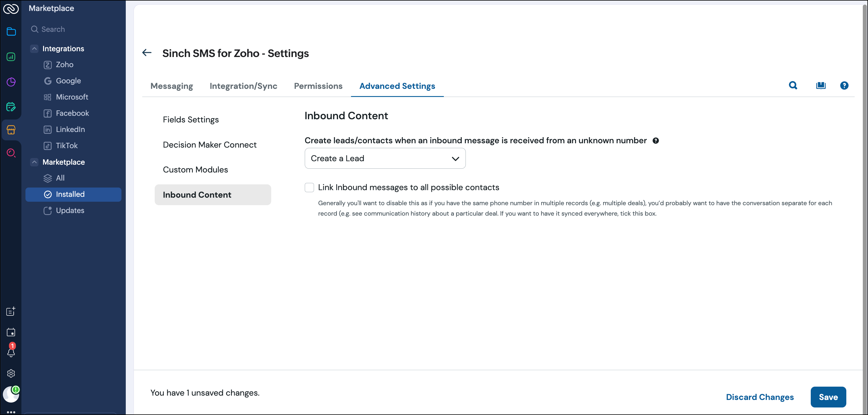Select the Advanced Settings tab
Viewport: 868px width, 415px height.
397,86
